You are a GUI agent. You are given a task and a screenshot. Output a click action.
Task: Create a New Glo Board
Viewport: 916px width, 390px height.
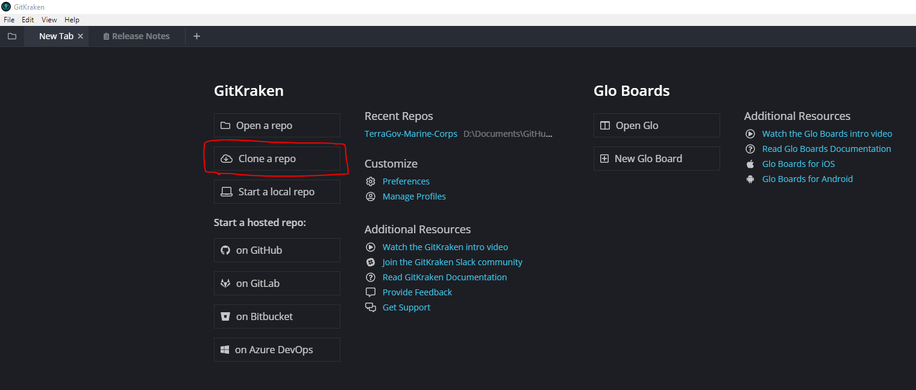click(x=657, y=159)
